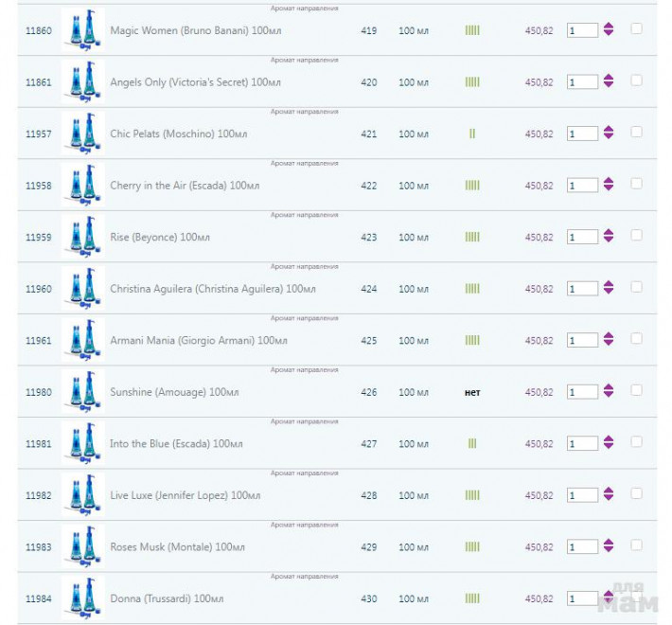The image size is (672, 625).
Task: Tick the checkbox for Angels Only (Victoria's Secret)
Action: tap(636, 80)
